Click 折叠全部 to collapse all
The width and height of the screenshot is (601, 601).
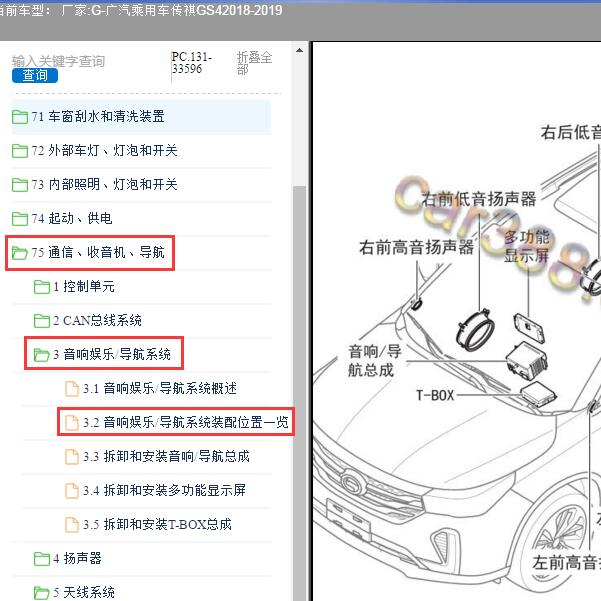point(254,63)
